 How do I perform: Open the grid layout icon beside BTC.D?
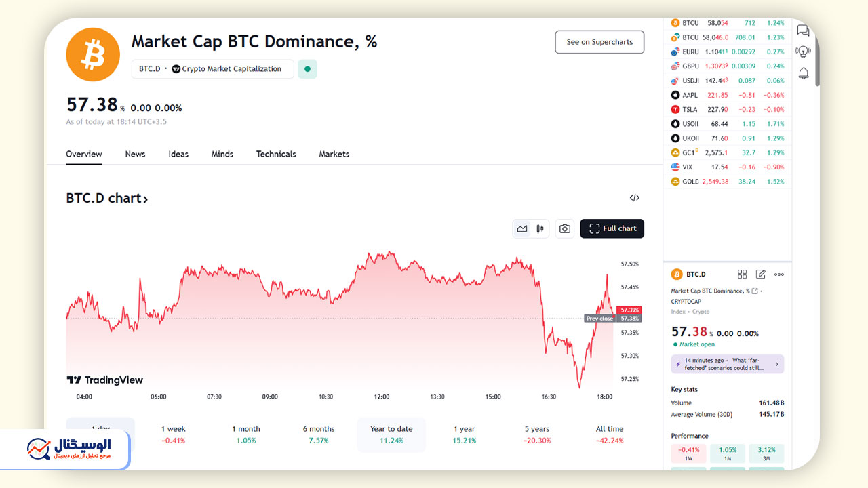click(743, 274)
